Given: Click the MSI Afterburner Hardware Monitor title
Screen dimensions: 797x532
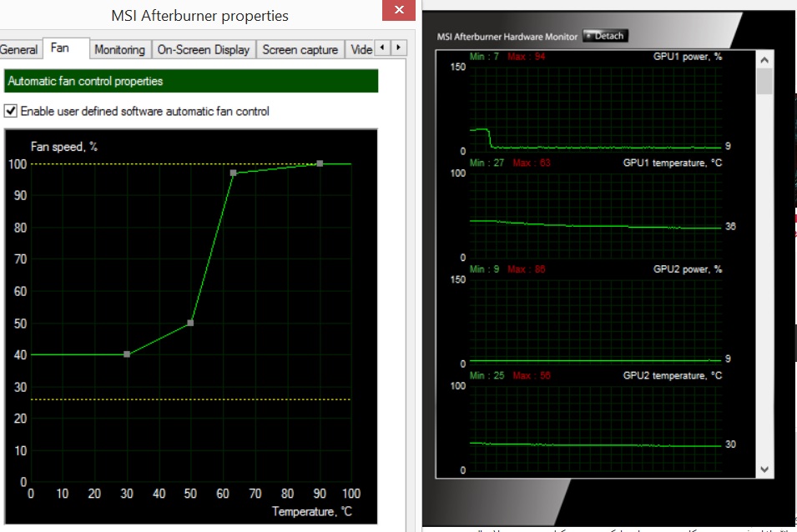Looking at the screenshot, I should pyautogui.click(x=507, y=37).
